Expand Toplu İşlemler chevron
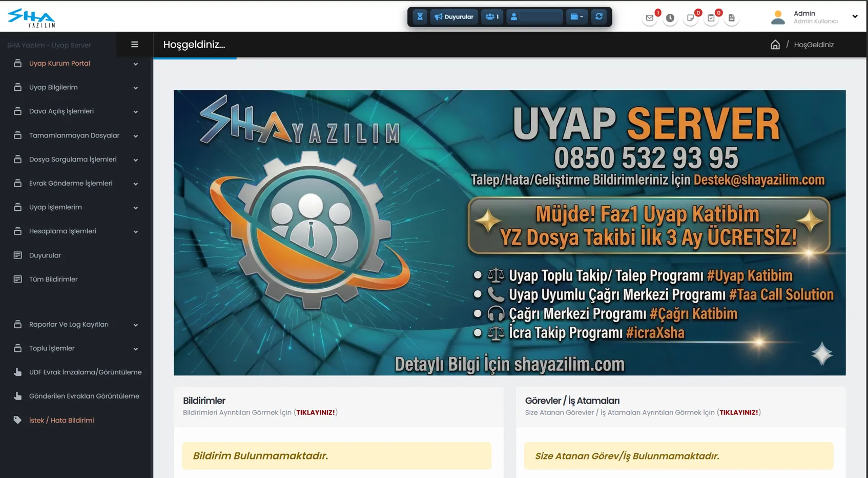The width and height of the screenshot is (868, 478). coord(136,349)
